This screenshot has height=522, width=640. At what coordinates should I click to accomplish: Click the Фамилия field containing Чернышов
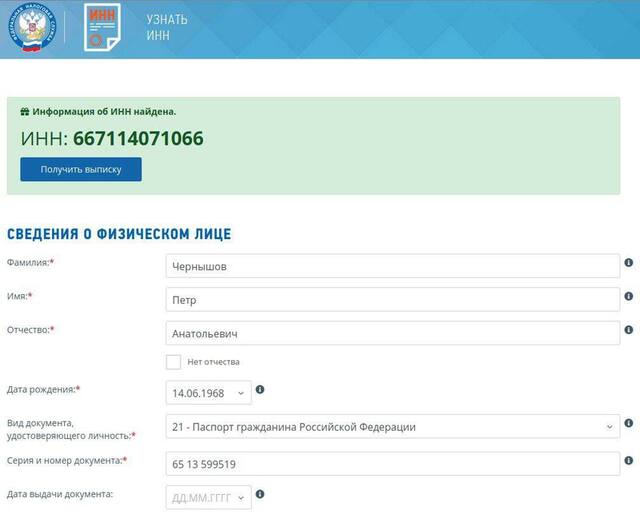[x=392, y=266]
